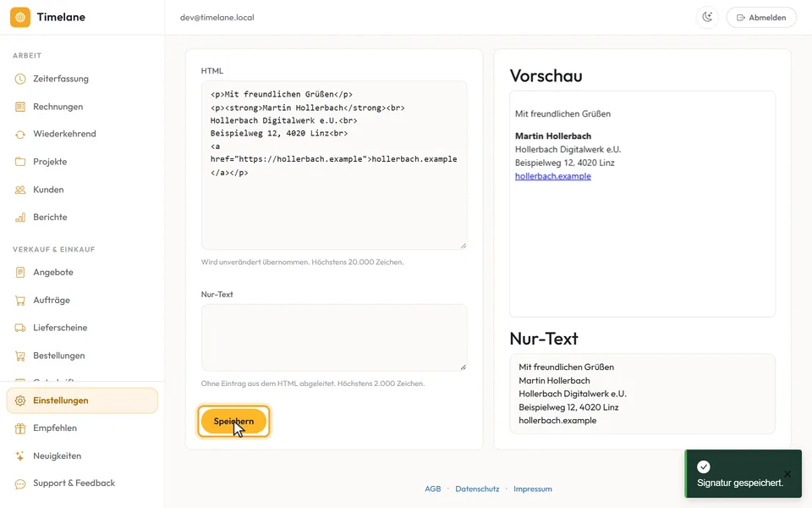Click into the Nur-Text textarea

pos(334,338)
